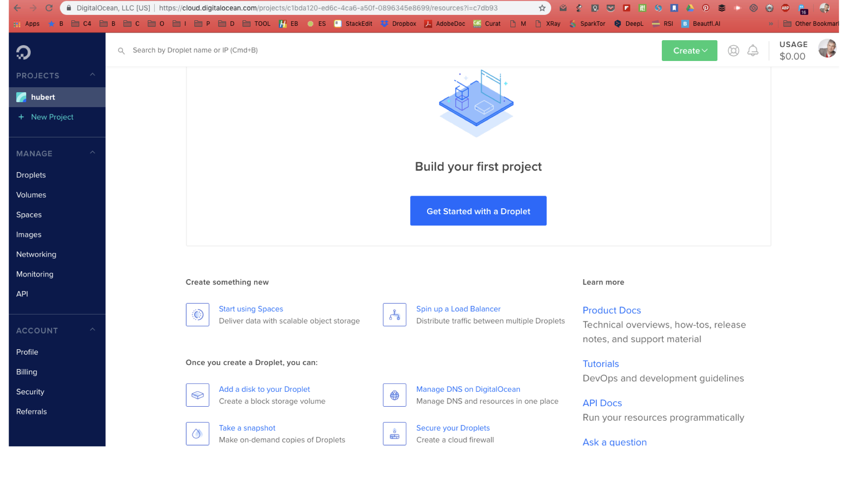This screenshot has width=868, height=488.
Task: Open the Take a snapshot link
Action: tap(247, 428)
